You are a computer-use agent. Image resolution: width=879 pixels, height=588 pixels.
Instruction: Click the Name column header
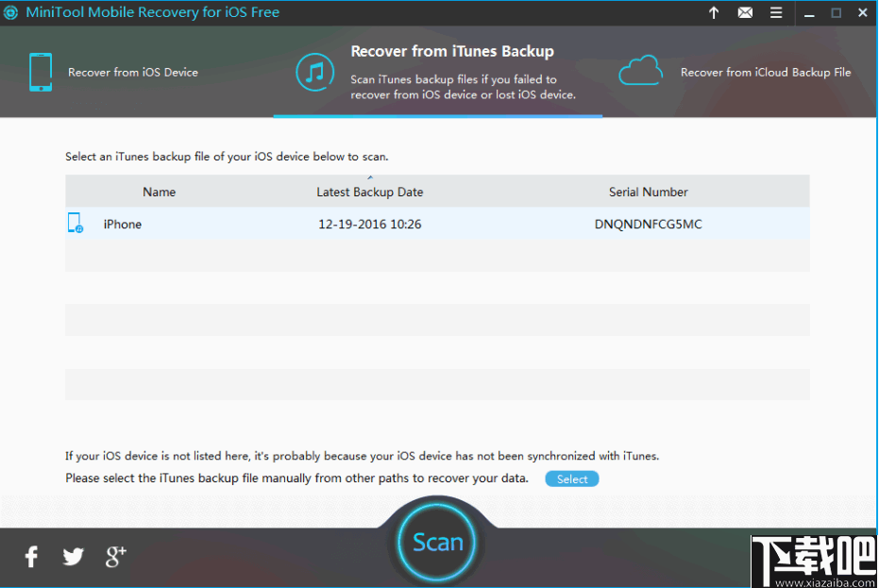pyautogui.click(x=159, y=192)
